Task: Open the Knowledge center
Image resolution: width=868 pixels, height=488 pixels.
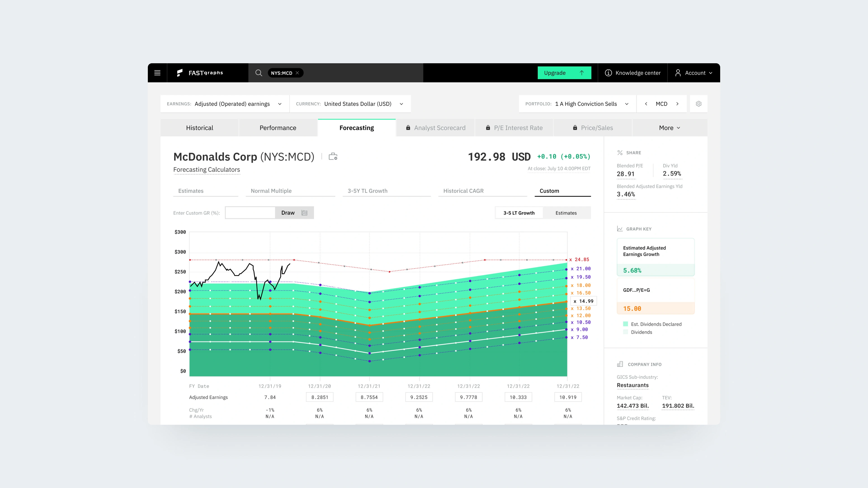Action: [632, 73]
